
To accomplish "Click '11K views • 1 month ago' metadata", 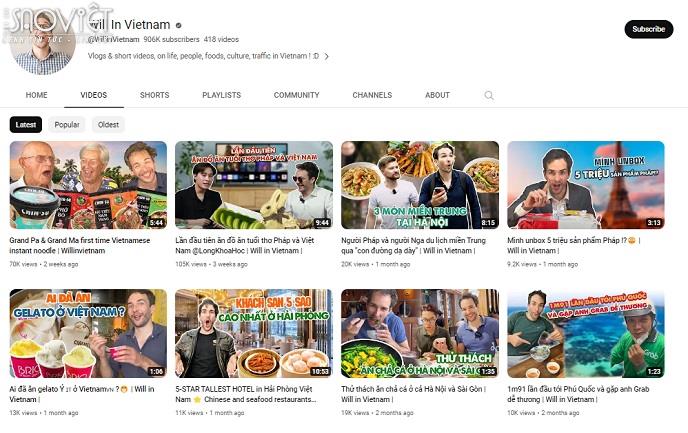I will [210, 413].
